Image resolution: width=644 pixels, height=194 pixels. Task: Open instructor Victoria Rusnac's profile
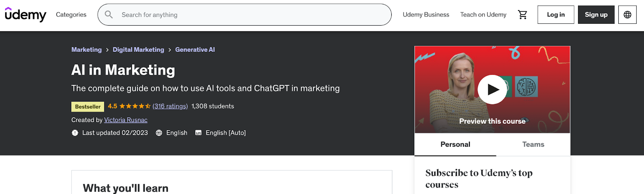(126, 120)
